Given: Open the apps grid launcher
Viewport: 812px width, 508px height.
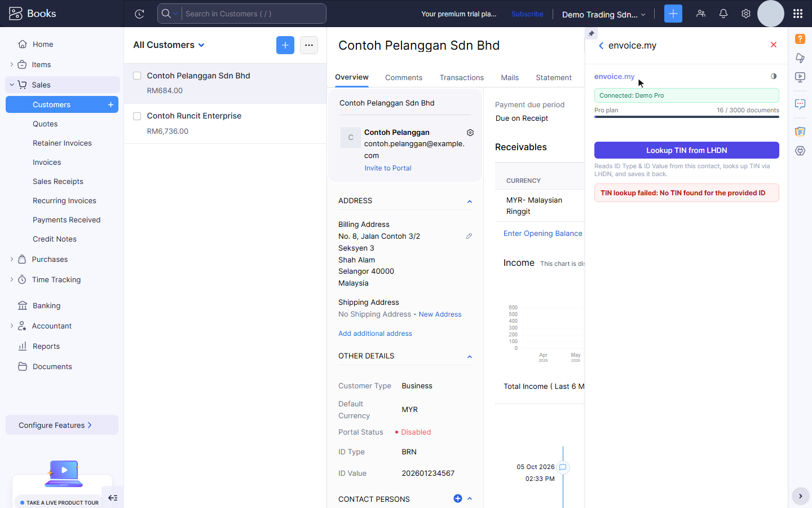Looking at the screenshot, I should [x=797, y=14].
